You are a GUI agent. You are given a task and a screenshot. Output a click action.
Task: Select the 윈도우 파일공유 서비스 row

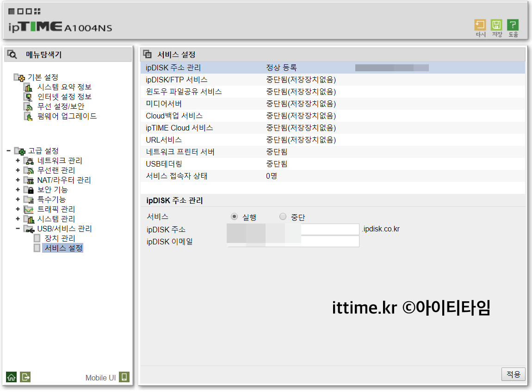333,92
